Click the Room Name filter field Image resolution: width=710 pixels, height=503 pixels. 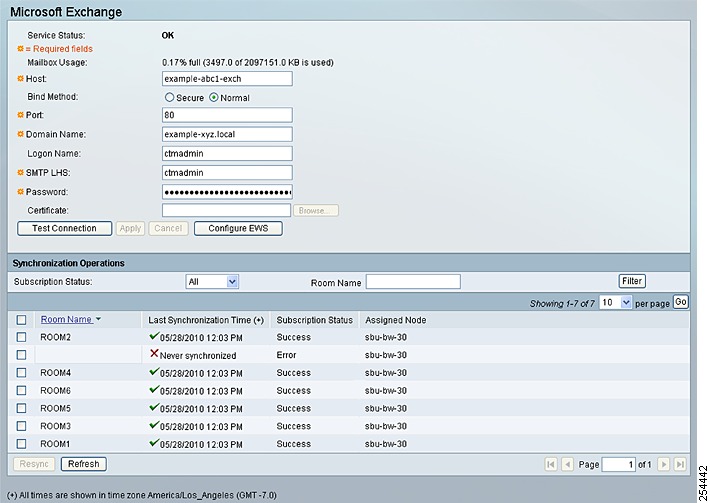[413, 282]
